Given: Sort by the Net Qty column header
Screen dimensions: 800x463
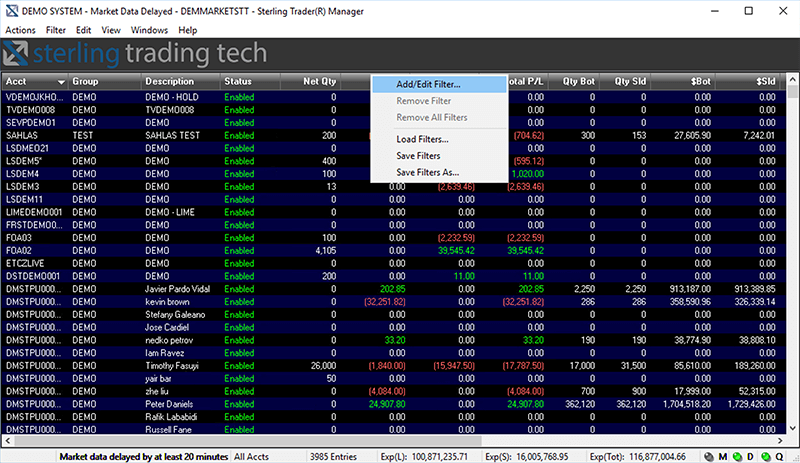Looking at the screenshot, I should click(x=310, y=82).
